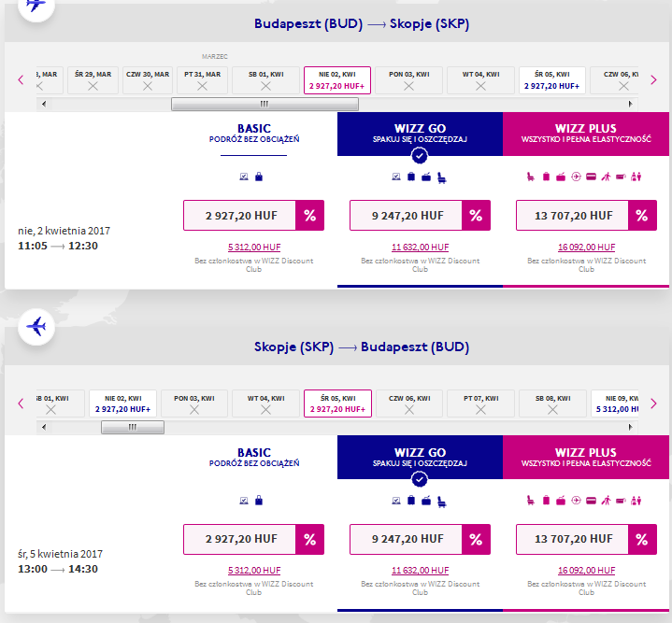Click the seat icon in the outbound WIZZ GO icon row

click(x=442, y=177)
